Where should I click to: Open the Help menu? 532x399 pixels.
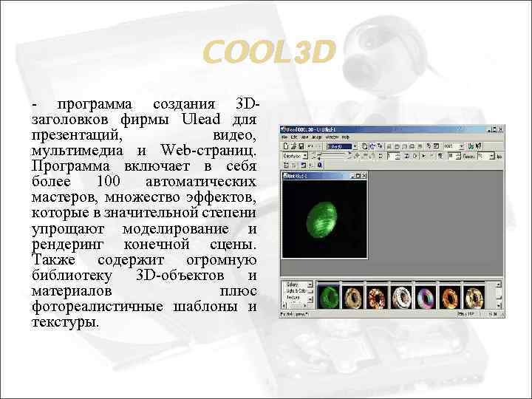345,137
